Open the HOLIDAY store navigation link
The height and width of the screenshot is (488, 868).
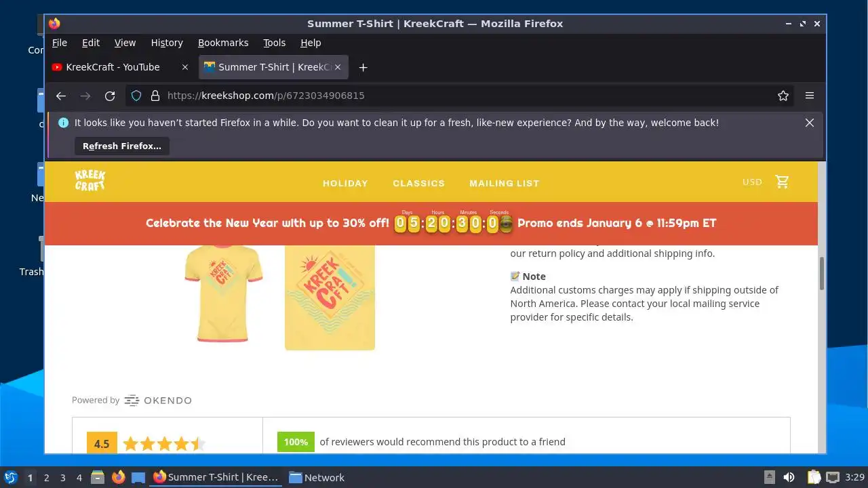(x=345, y=183)
